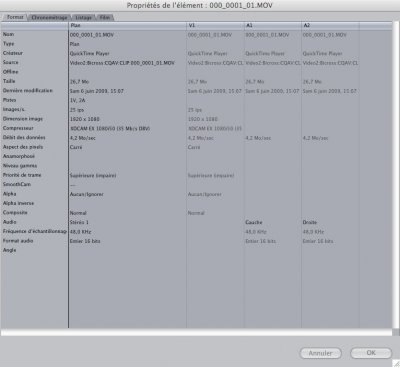The height and width of the screenshot is (367, 400).
Task: Click the Fréquence d'échantillonnage row label
Action: click(x=35, y=231)
